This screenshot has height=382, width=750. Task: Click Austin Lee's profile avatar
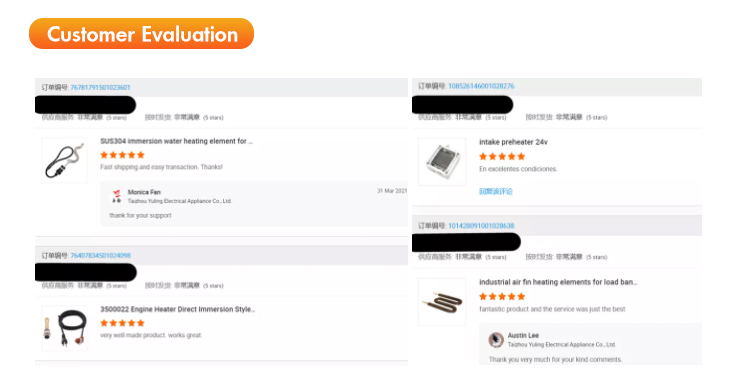(496, 339)
